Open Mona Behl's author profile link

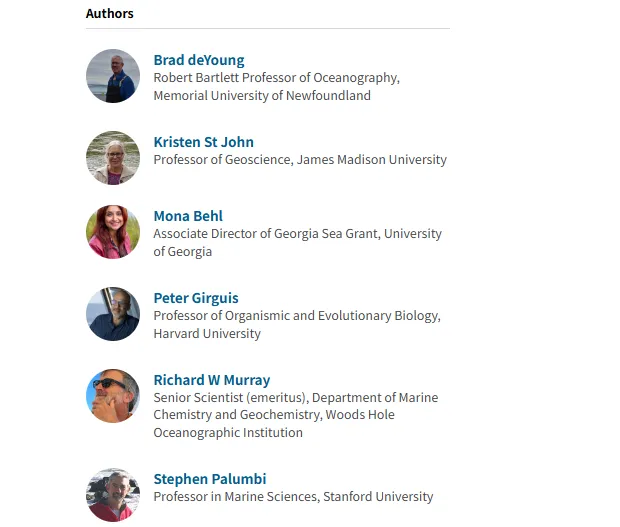[188, 216]
